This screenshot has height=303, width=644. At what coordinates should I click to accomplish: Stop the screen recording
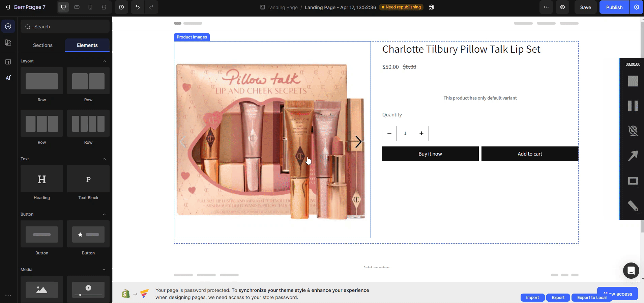[633, 81]
